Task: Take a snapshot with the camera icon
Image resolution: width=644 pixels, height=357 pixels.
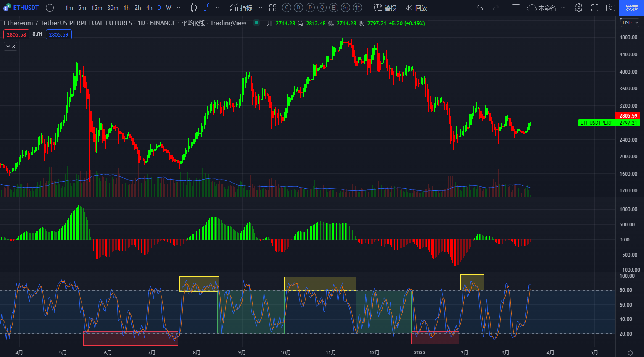Action: (x=610, y=8)
